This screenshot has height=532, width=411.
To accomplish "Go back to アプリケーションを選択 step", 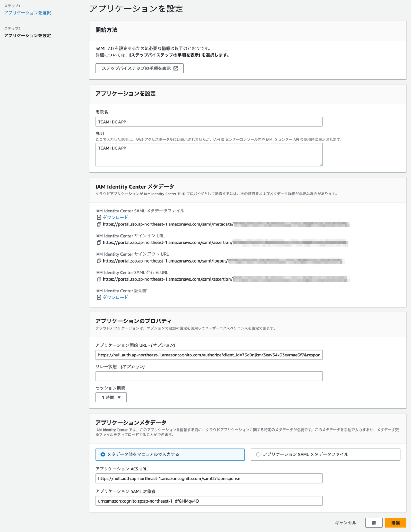I will (x=27, y=12).
